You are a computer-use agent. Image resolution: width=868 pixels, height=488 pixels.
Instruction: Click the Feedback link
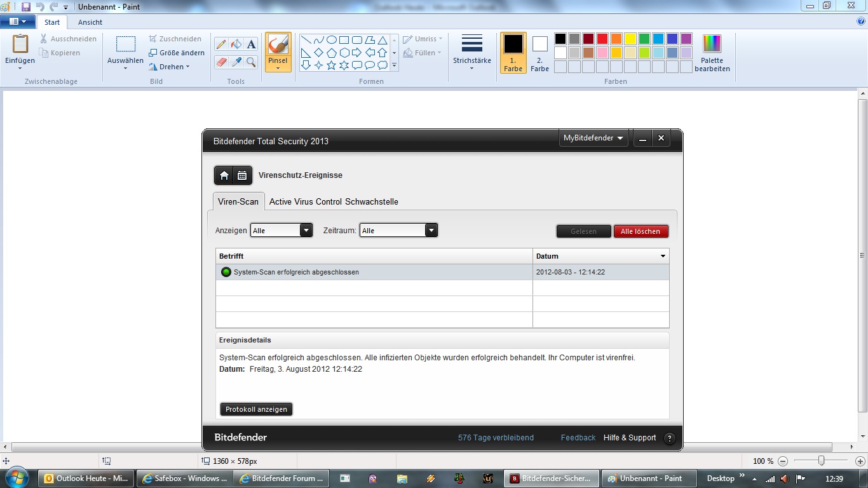click(578, 438)
